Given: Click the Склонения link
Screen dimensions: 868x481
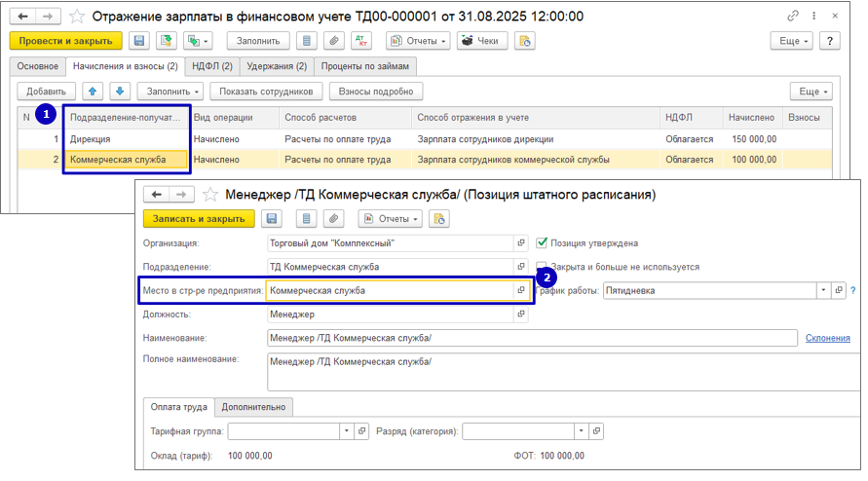Looking at the screenshot, I should [827, 338].
